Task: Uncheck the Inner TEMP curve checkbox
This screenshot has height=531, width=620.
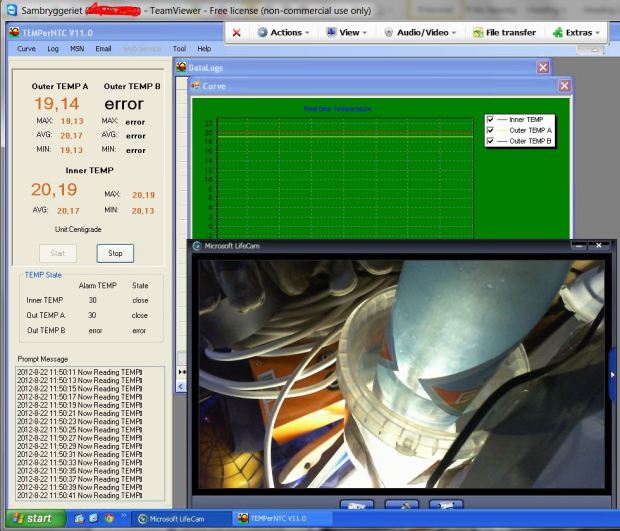Action: click(x=490, y=119)
